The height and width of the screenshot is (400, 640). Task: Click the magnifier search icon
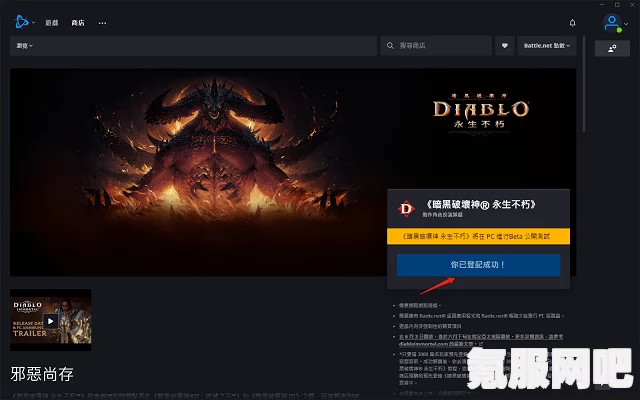(390, 46)
